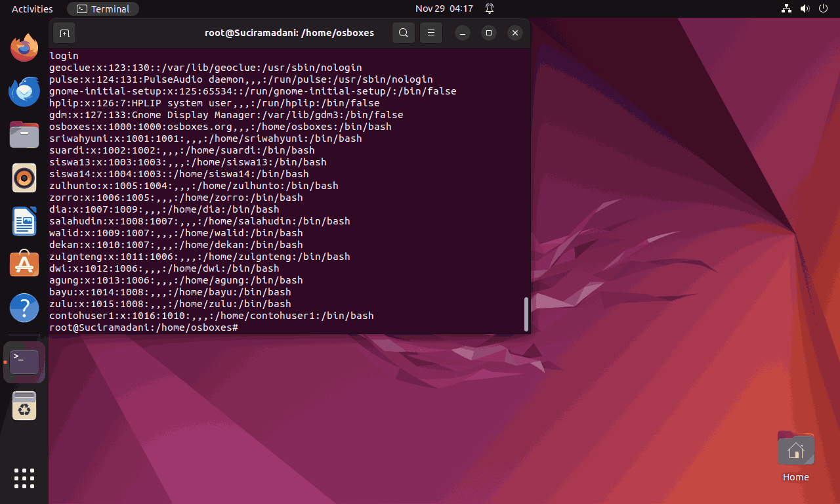The image size is (840, 504).
Task: Open Ubuntu Software store
Action: click(x=24, y=264)
